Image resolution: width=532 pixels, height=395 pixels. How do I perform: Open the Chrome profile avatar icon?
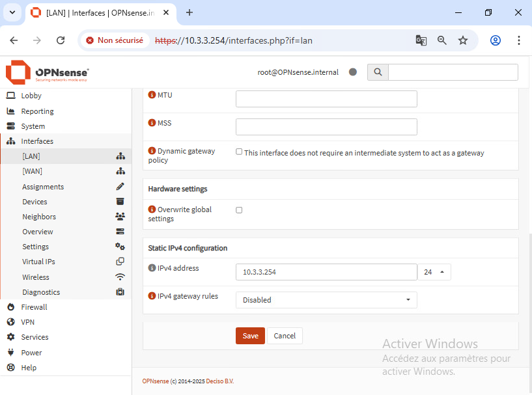pyautogui.click(x=496, y=40)
